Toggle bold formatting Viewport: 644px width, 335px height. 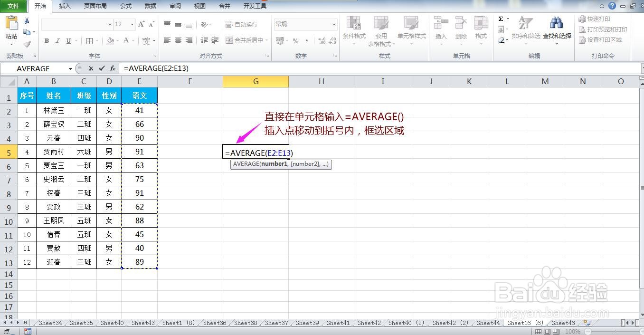click(47, 41)
